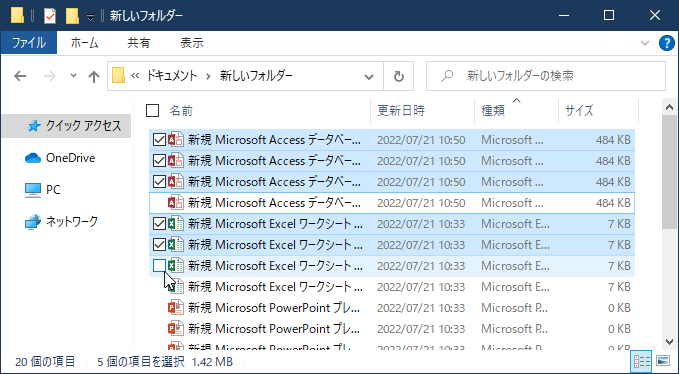Refresh the current folder view
The height and width of the screenshot is (374, 679).
pos(398,77)
